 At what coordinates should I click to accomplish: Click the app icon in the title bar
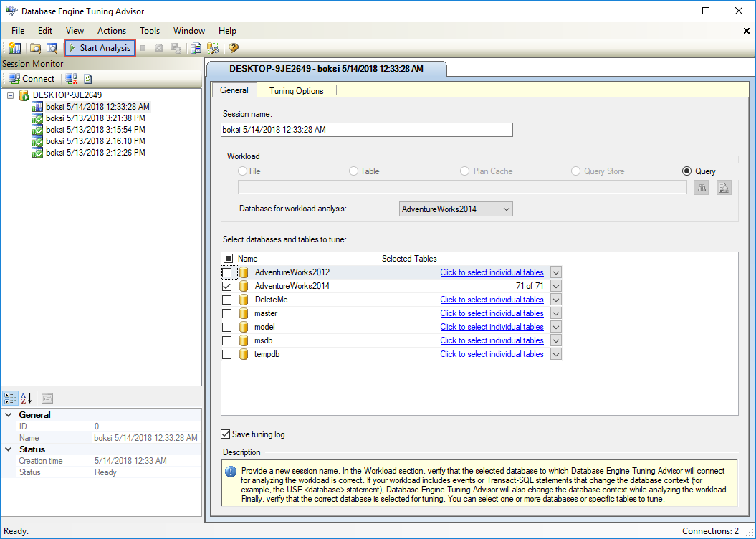(x=11, y=11)
